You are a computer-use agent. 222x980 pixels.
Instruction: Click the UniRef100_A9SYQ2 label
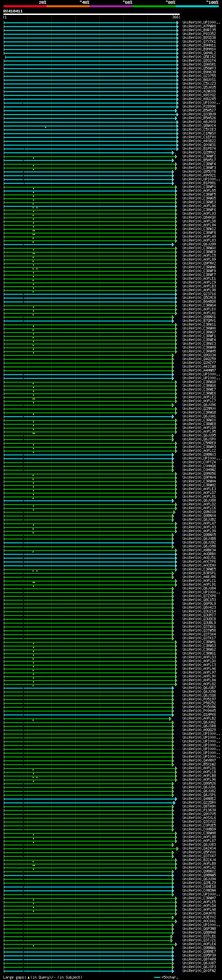tap(199, 95)
